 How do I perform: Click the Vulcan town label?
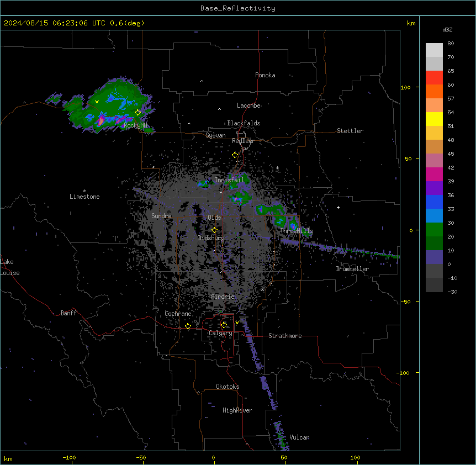[299, 437]
